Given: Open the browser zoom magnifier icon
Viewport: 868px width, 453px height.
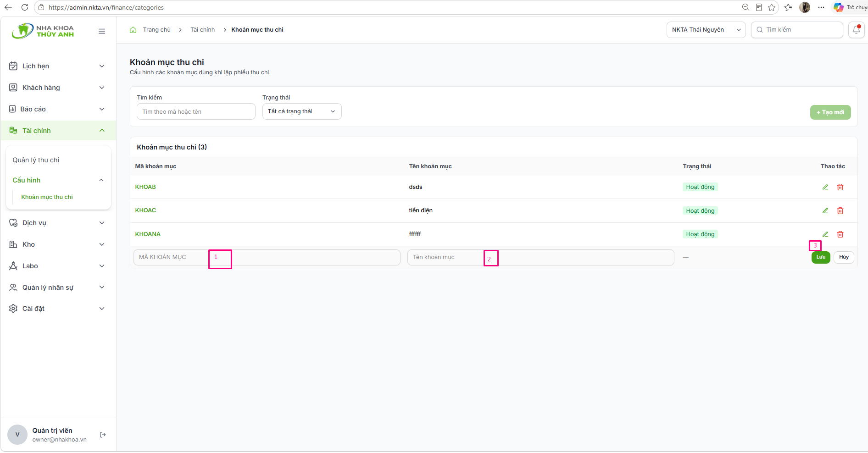Looking at the screenshot, I should [x=746, y=7].
